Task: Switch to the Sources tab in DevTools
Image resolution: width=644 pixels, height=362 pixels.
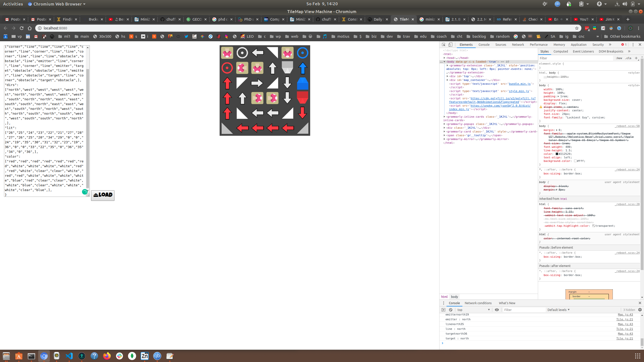Action: point(501,44)
